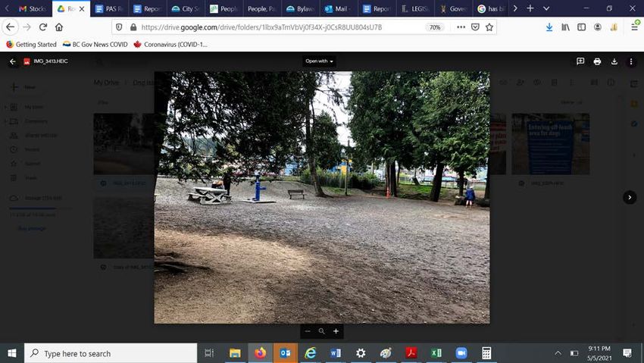Go to the next image with the arrow
The height and width of the screenshot is (363, 644).
pyautogui.click(x=630, y=198)
